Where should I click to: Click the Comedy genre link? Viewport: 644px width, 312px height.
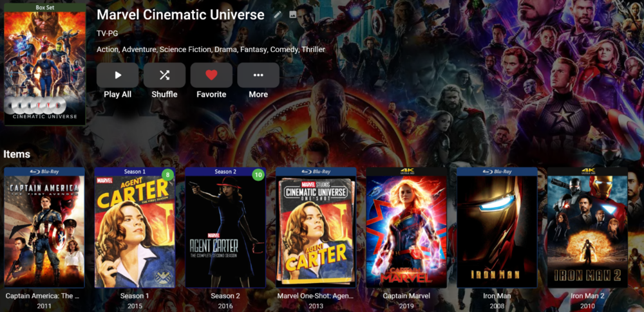[x=284, y=50]
